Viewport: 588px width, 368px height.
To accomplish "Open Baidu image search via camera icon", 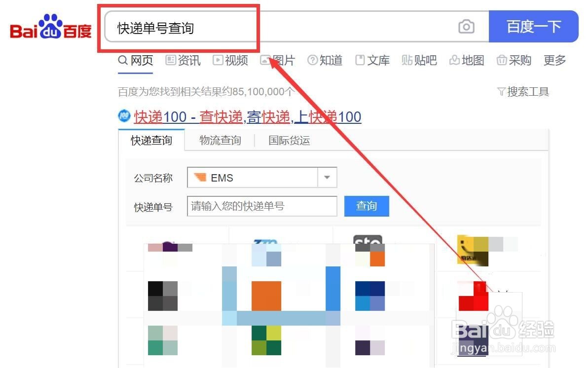I will [x=466, y=27].
